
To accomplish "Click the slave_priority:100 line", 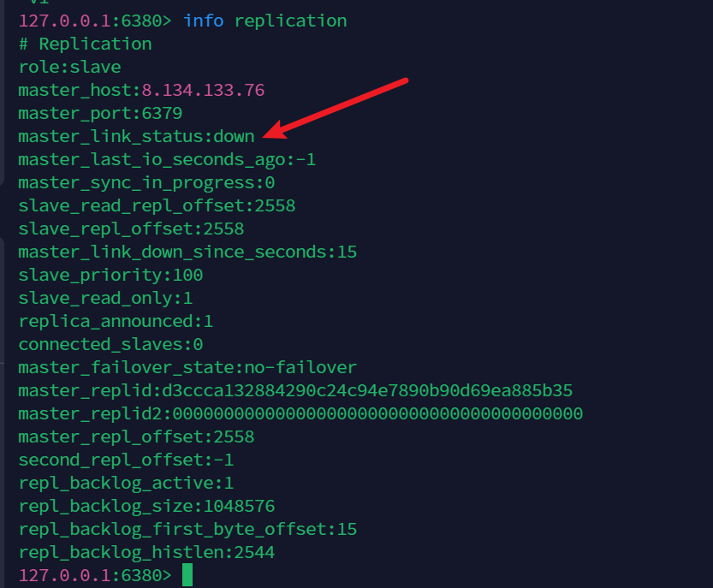I will pyautogui.click(x=110, y=275).
